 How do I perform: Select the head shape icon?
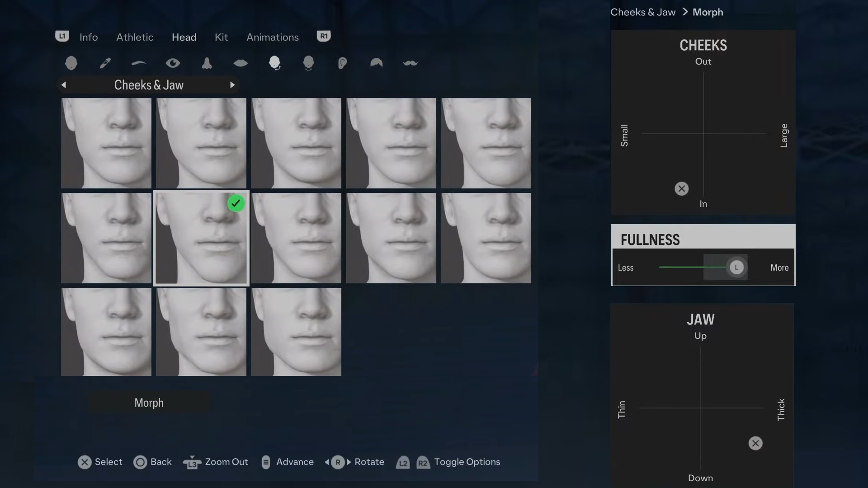click(71, 63)
